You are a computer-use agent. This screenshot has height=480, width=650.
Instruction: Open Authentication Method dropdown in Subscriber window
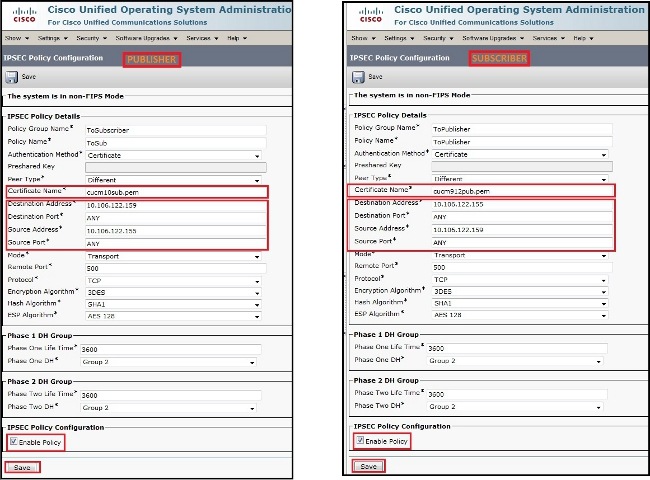[x=520, y=155]
